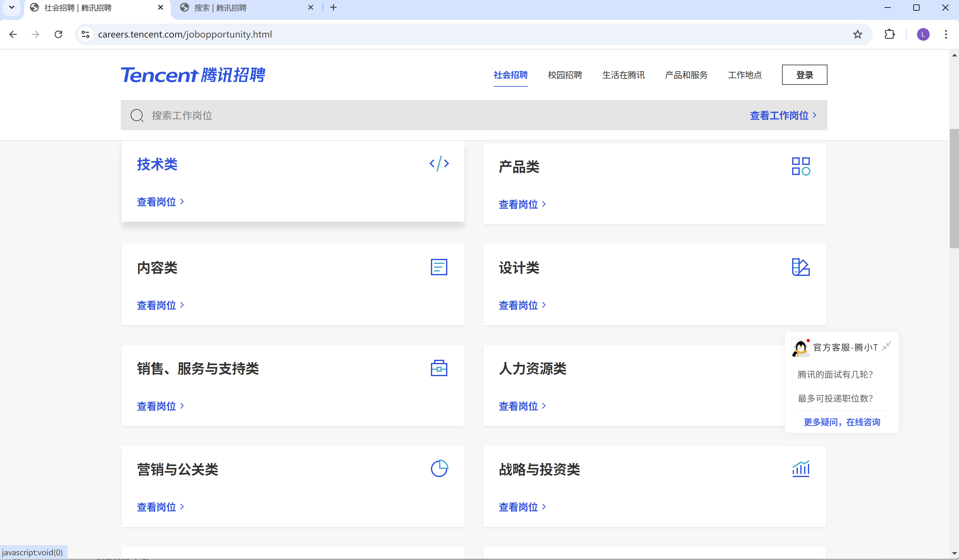Open Chrome's three-dot menu
The width and height of the screenshot is (959, 560).
[946, 34]
